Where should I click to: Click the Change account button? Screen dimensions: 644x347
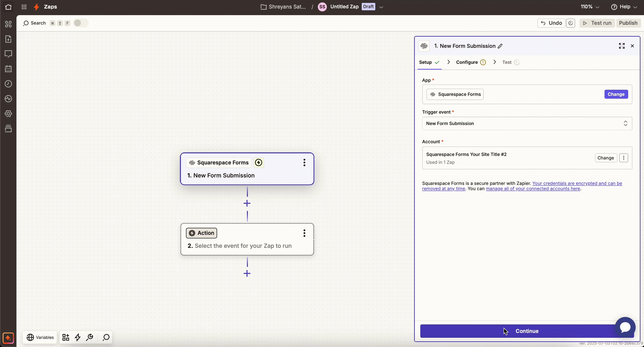pos(606,158)
